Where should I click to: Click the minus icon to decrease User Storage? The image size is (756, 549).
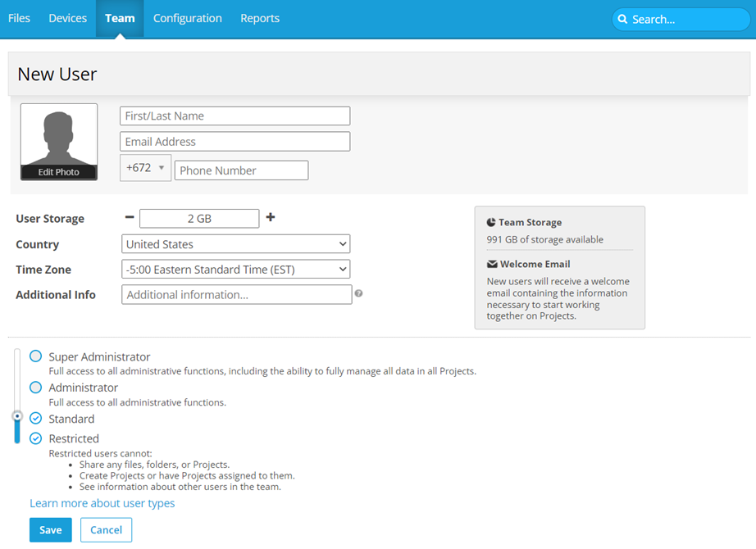[x=129, y=218]
